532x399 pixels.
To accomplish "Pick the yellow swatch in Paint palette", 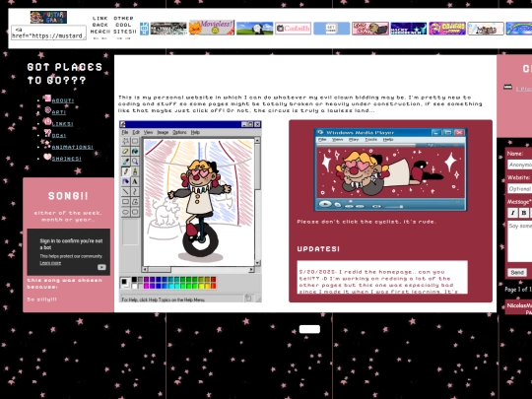I will 201,286.
